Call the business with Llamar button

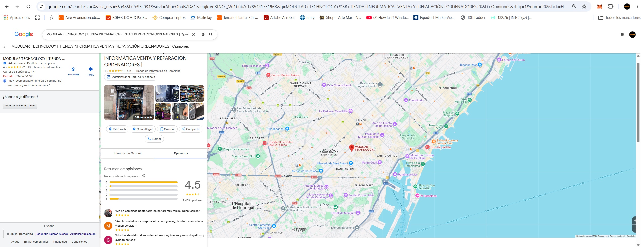[x=154, y=139]
